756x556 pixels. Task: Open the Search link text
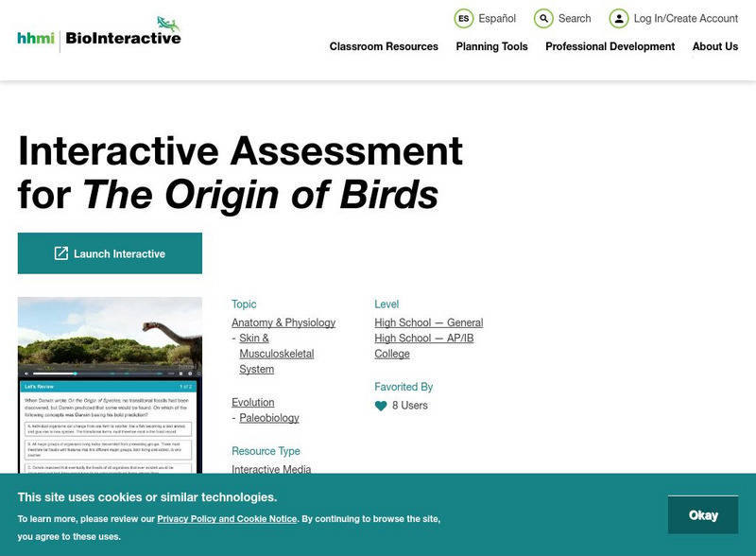tap(575, 19)
